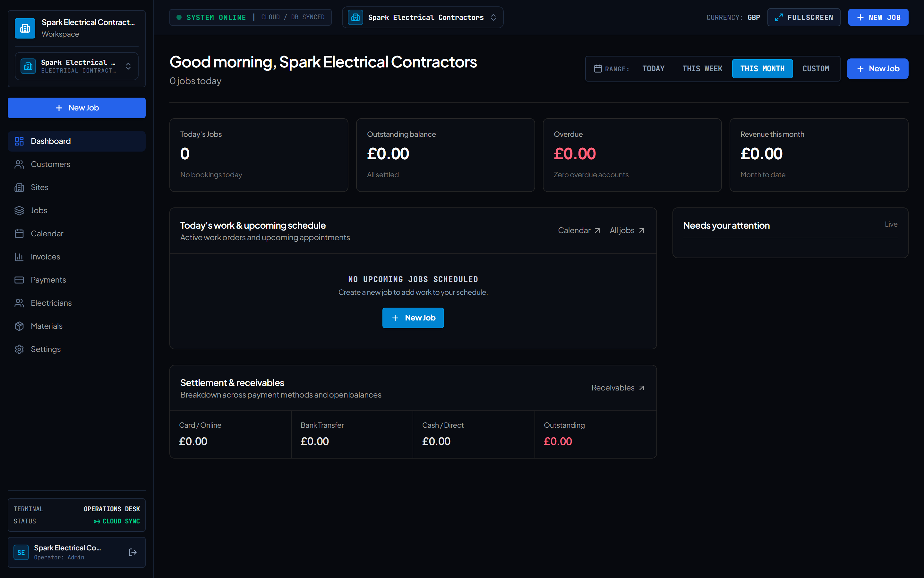Open the All jobs link
This screenshot has height=578, width=924.
click(627, 231)
